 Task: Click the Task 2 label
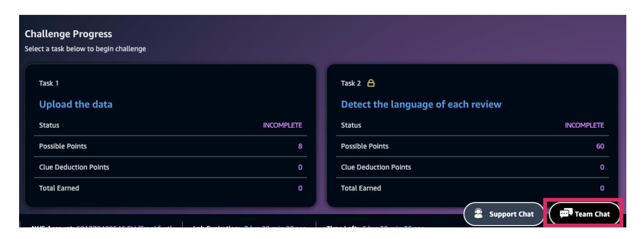(348, 84)
